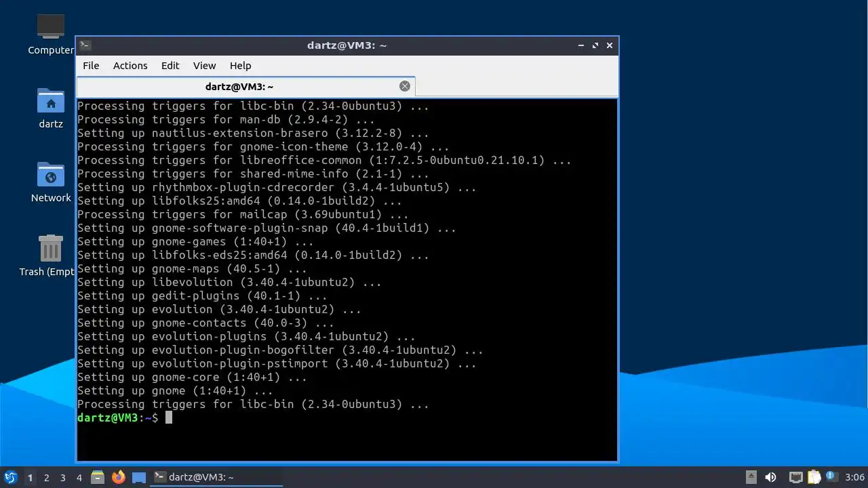
Task: Click the text 'Setting up nautilus-extension-brasero'
Action: pyautogui.click(x=202, y=133)
